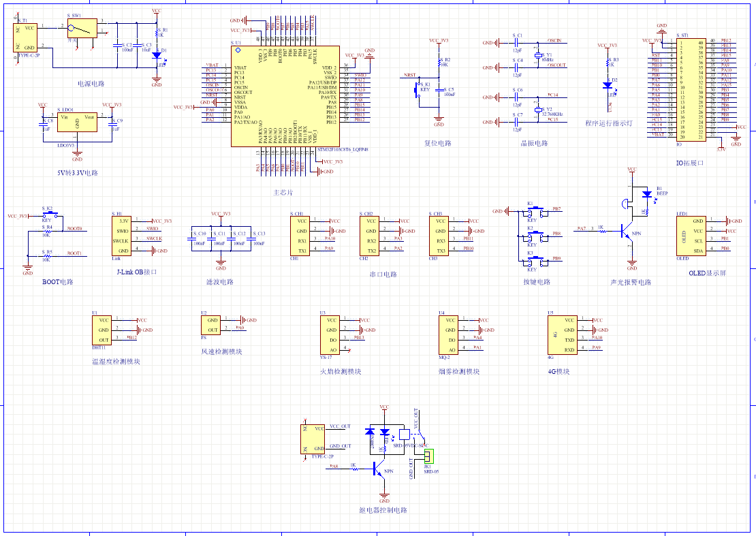Select the S_D2 LED run indicator diode
The image size is (756, 536).
(x=608, y=85)
